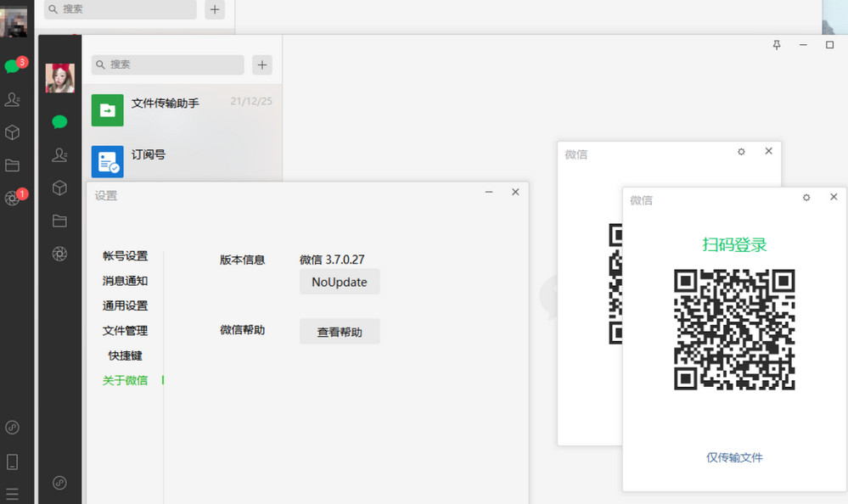The width and height of the screenshot is (848, 504).
Task: Click 查看帮助 button
Action: 340,332
